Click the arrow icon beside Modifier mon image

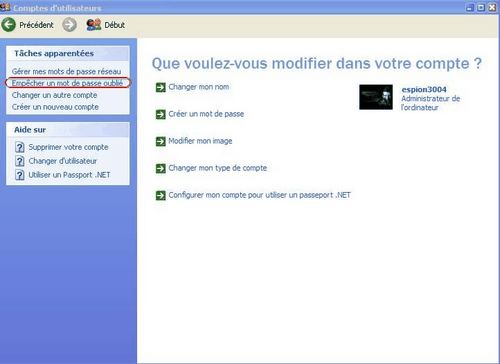161,141
